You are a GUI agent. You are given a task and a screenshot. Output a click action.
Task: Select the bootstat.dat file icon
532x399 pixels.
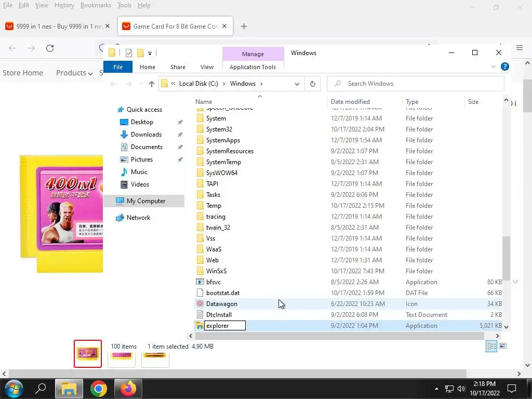pos(200,293)
